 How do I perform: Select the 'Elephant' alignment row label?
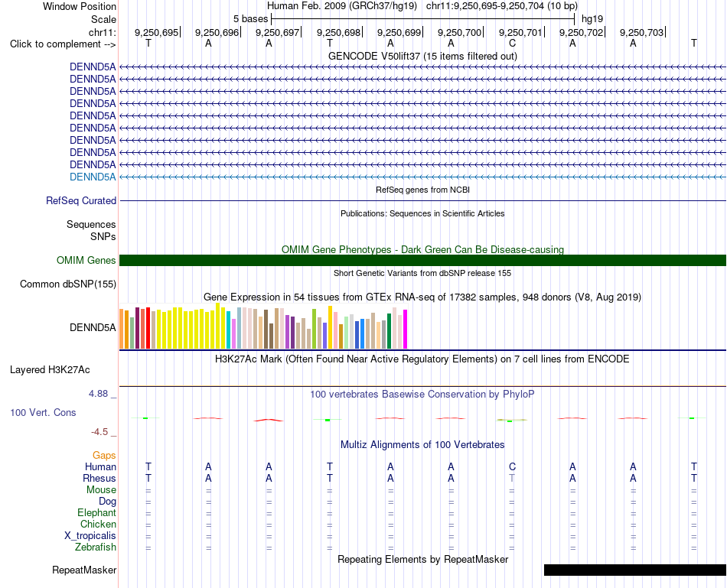coord(96,512)
